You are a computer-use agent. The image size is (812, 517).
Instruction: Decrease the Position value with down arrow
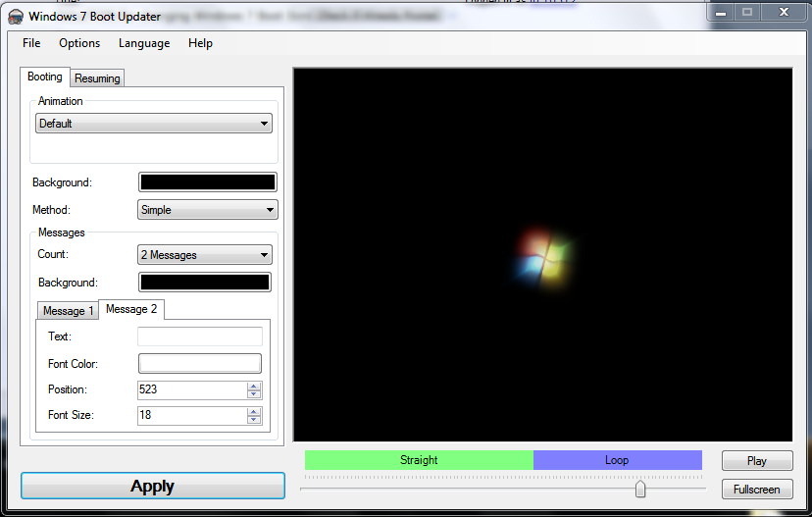point(254,394)
